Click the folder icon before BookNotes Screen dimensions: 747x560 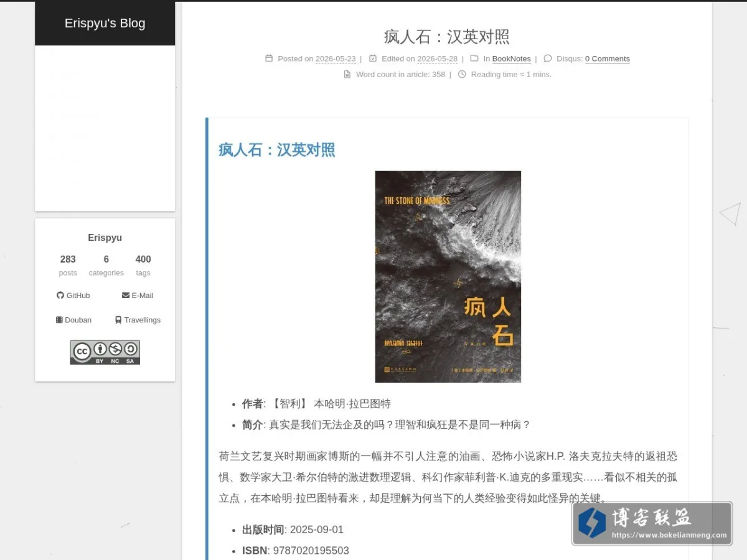tap(474, 58)
